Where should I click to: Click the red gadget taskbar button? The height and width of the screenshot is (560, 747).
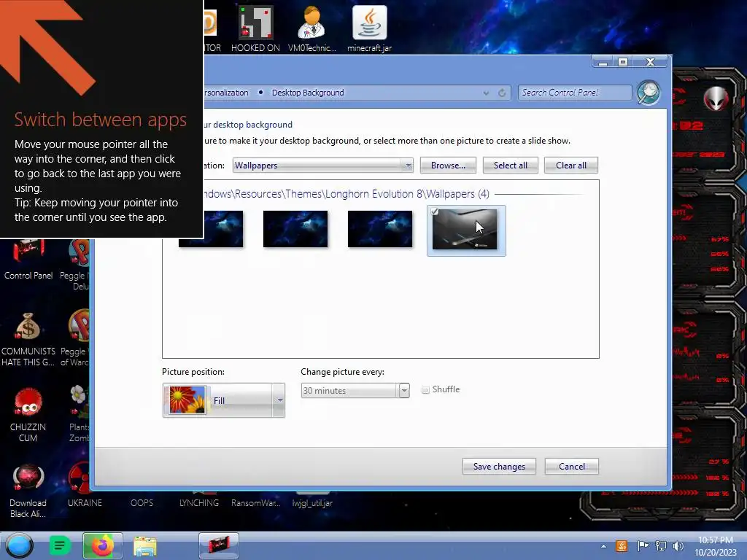pyautogui.click(x=218, y=545)
